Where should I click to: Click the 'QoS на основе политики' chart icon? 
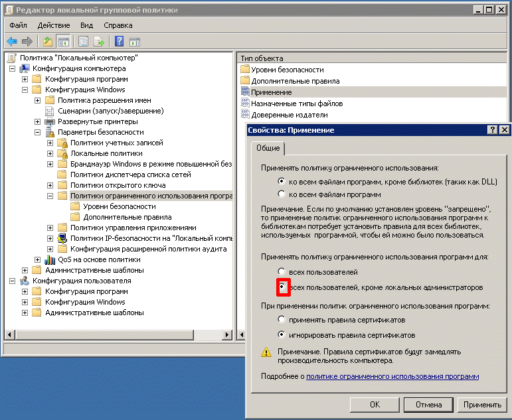[x=50, y=260]
